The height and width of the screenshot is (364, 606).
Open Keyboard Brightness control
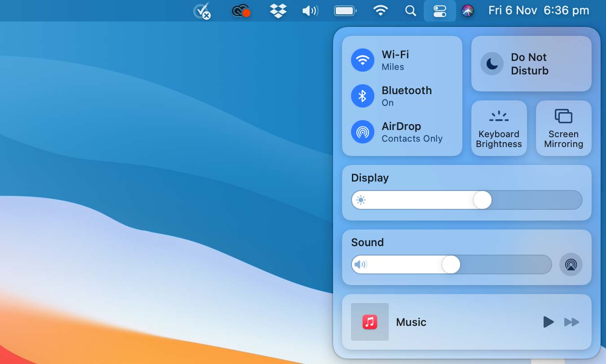click(499, 128)
